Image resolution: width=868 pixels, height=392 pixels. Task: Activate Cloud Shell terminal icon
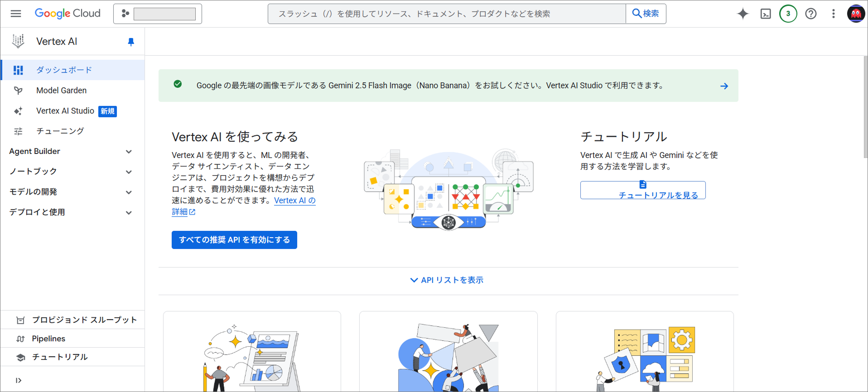[766, 14]
